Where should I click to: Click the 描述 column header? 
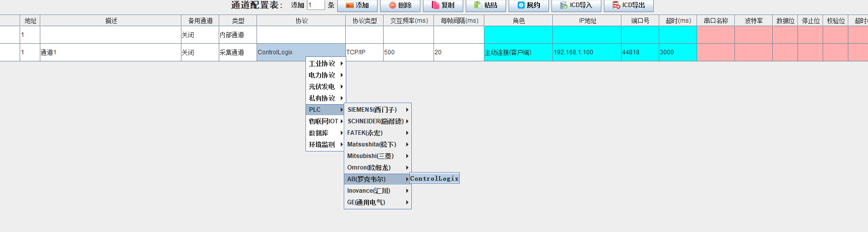pos(110,21)
